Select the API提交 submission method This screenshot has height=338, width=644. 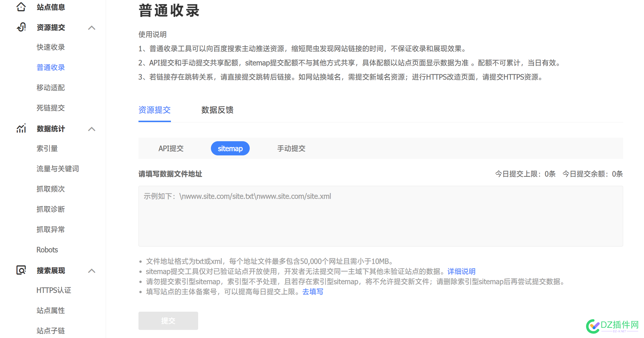(171, 148)
